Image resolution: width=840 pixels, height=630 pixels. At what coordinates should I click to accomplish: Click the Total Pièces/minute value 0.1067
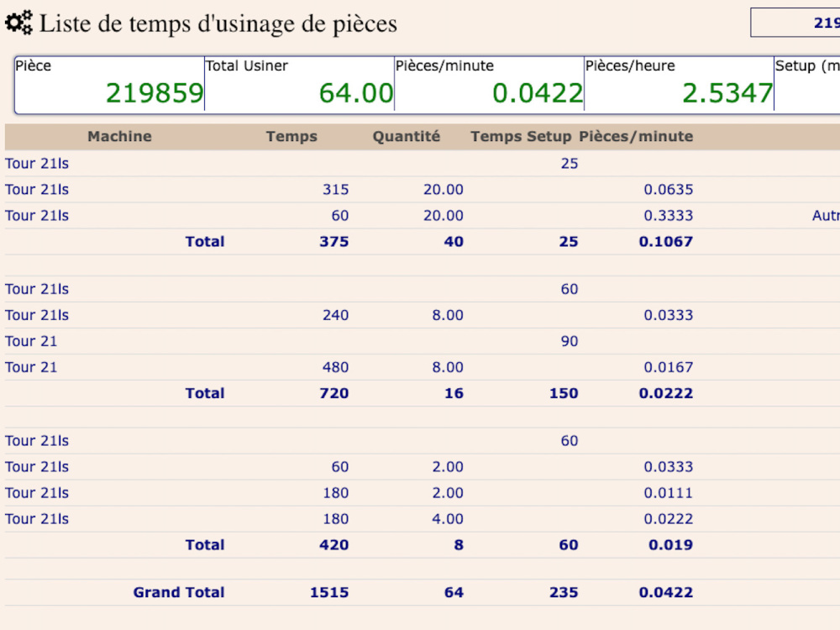point(665,242)
